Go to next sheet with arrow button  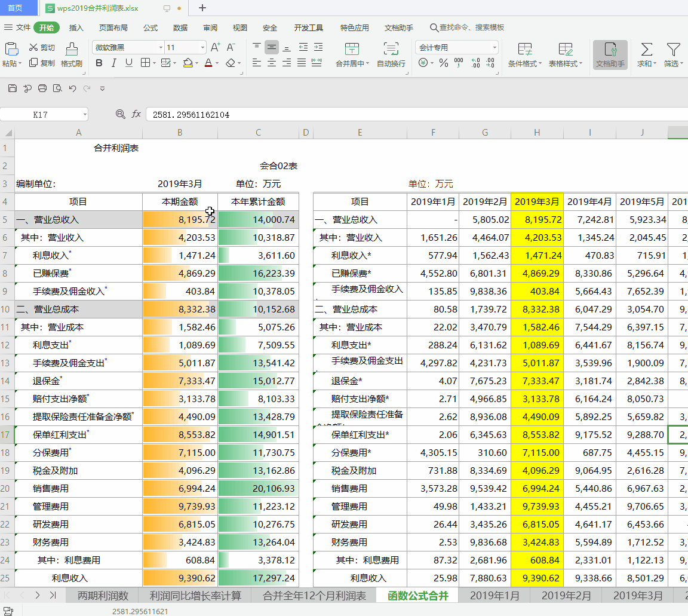(x=37, y=595)
